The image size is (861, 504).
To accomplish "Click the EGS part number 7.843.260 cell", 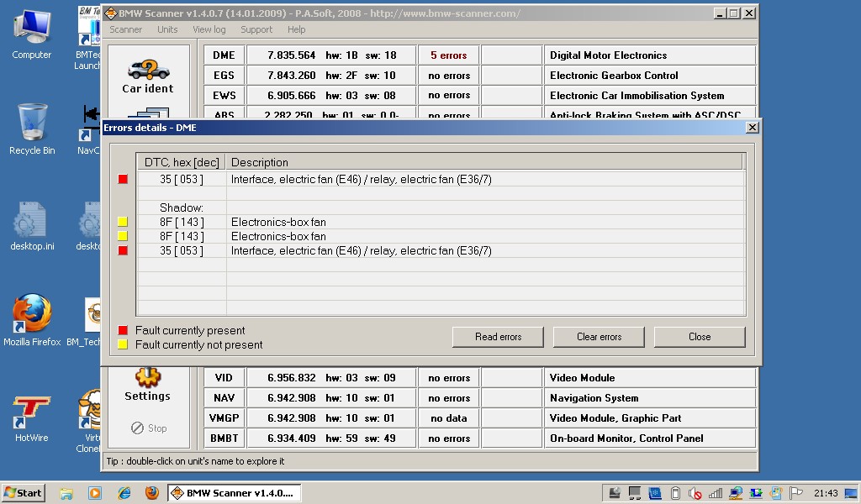I will tap(331, 76).
